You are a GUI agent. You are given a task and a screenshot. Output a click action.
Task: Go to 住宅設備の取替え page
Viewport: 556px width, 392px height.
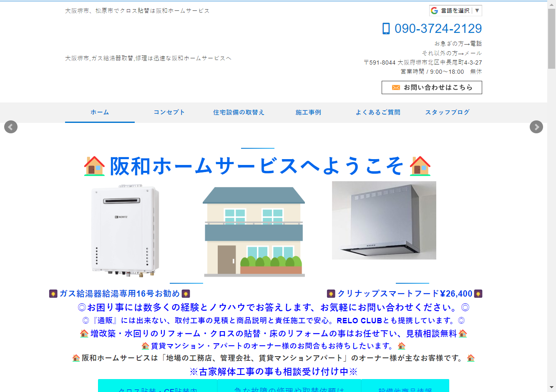point(239,112)
